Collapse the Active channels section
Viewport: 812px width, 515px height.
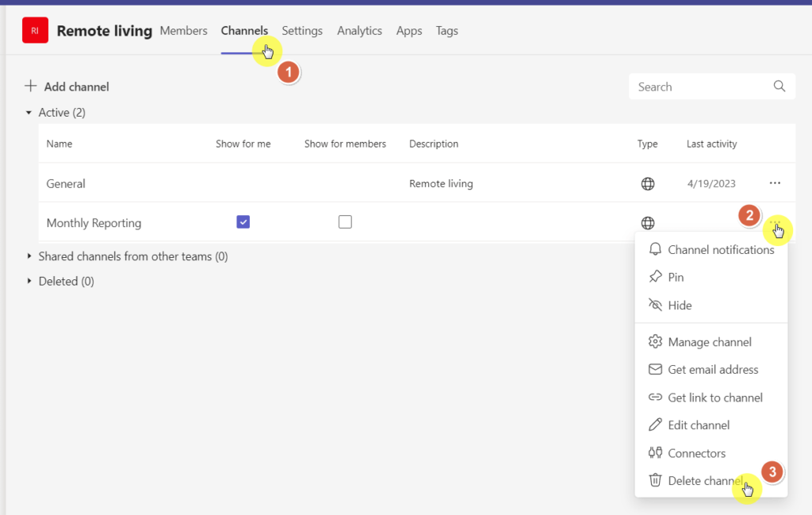(29, 113)
